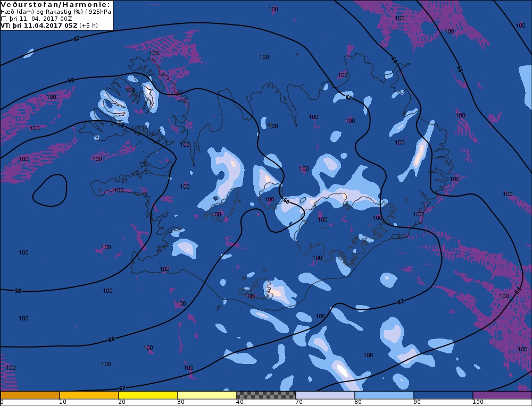Click the dark orange 0–10 legend swatch
The width and height of the screenshot is (532, 406).
pos(30,395)
